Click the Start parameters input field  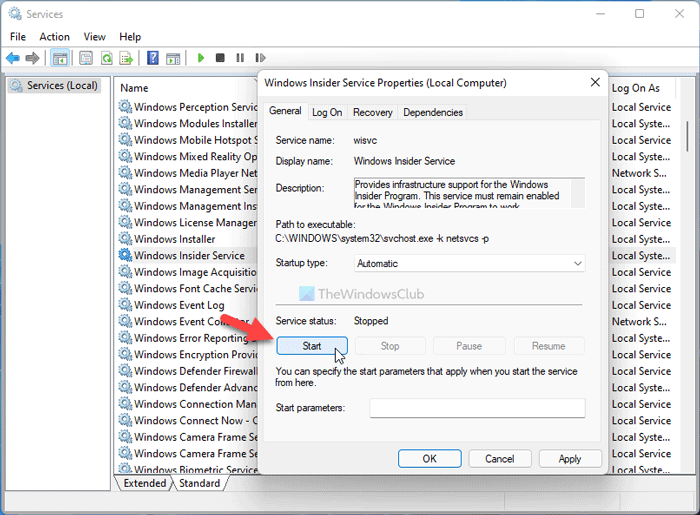(x=477, y=408)
